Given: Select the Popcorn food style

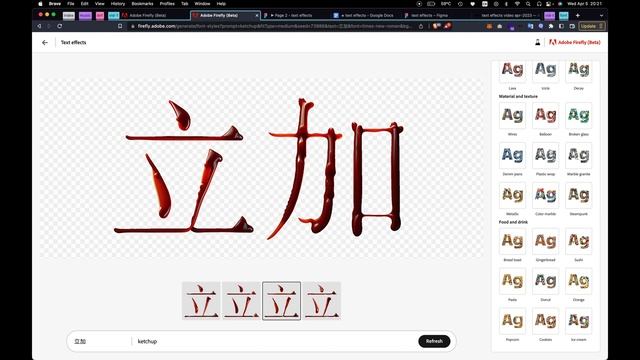Looking at the screenshot, I should tap(512, 322).
